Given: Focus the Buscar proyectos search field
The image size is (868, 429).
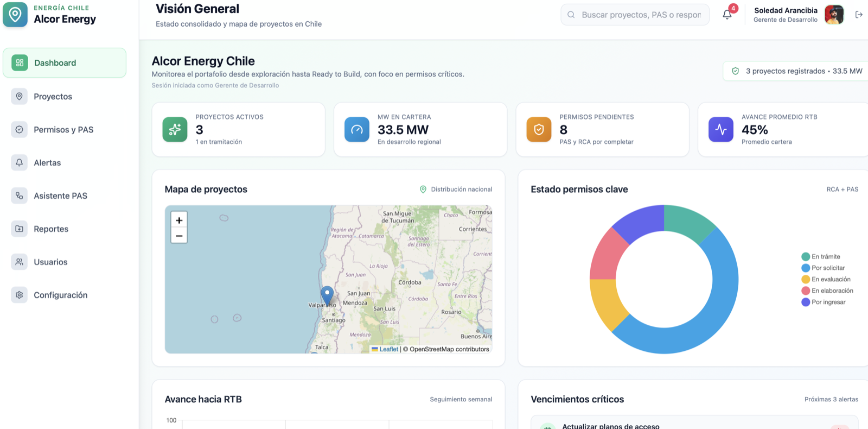Looking at the screenshot, I should point(635,15).
